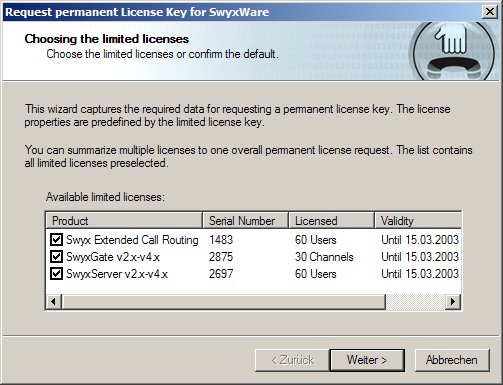Uncheck SwyxServer v2.x-v4.x license checkbox
503x385 pixels.
point(56,273)
